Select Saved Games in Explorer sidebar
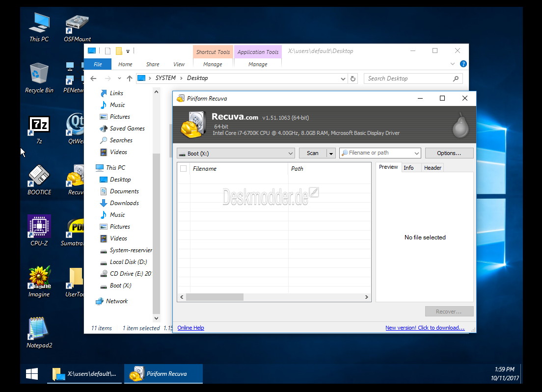 pyautogui.click(x=122, y=129)
